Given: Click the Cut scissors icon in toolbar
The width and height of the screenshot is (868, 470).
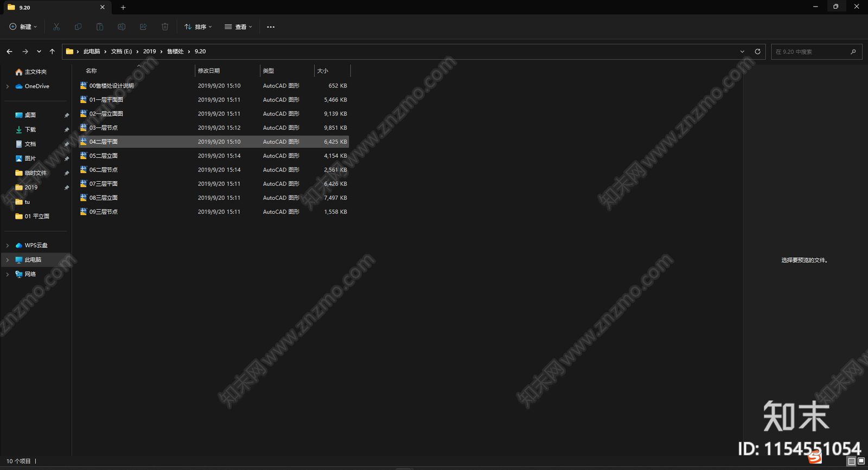Looking at the screenshot, I should tap(56, 27).
